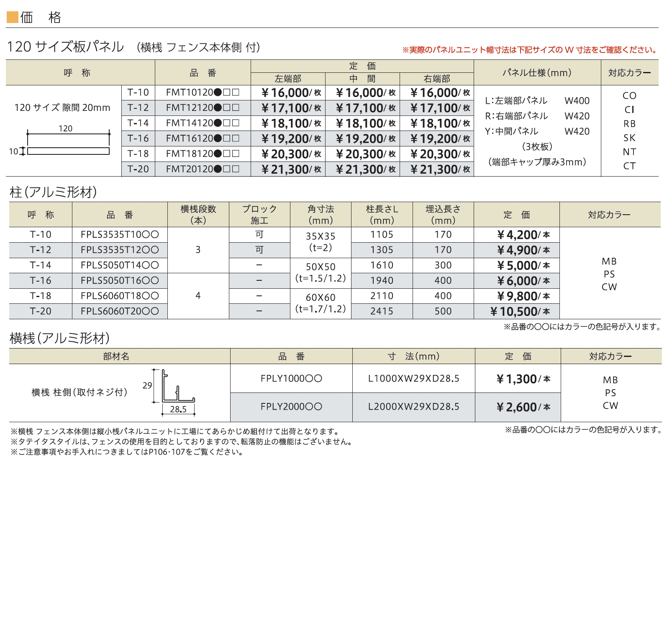This screenshot has width=672, height=631.
Task: Click the 左端部 column header
Action: (x=288, y=79)
